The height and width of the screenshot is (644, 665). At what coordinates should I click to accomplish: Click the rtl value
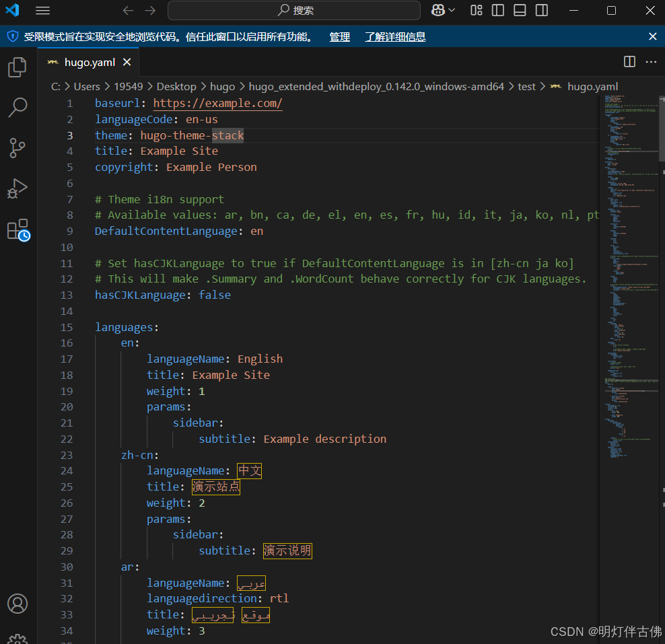tap(279, 599)
